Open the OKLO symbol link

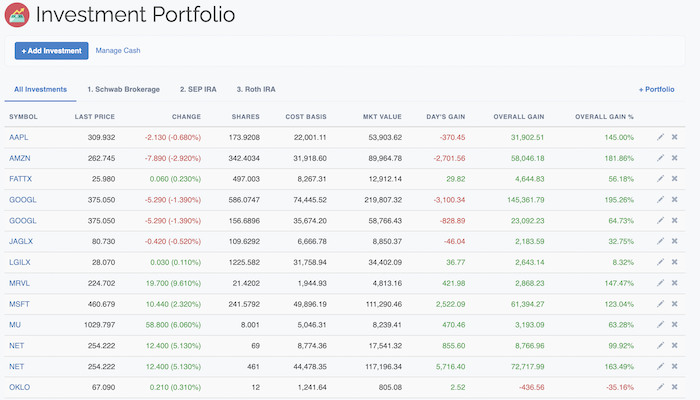(20, 387)
